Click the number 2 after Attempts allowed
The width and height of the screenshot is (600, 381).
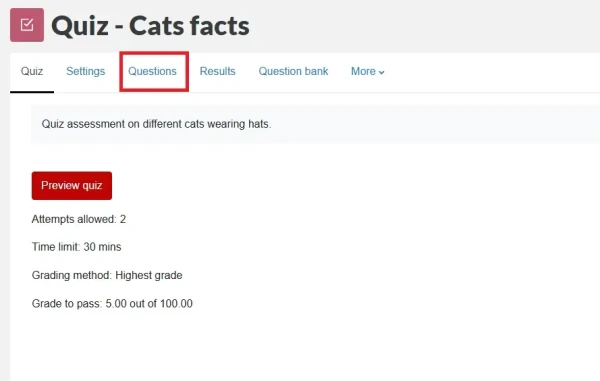click(123, 219)
